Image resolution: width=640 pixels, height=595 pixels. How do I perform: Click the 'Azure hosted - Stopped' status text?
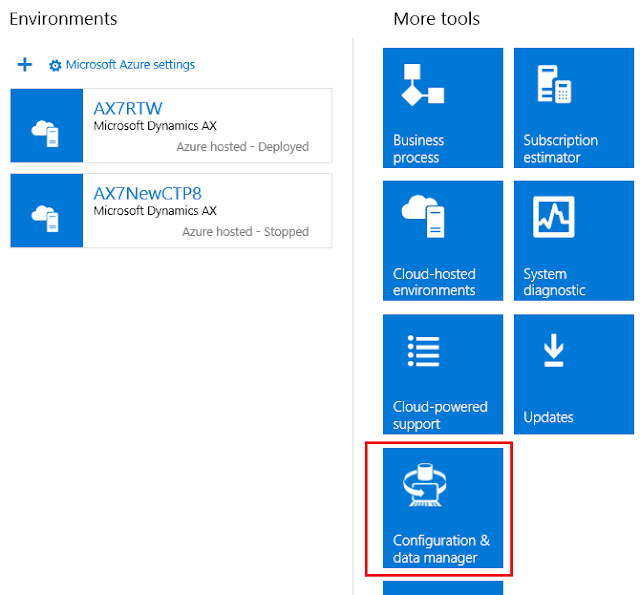point(245,231)
